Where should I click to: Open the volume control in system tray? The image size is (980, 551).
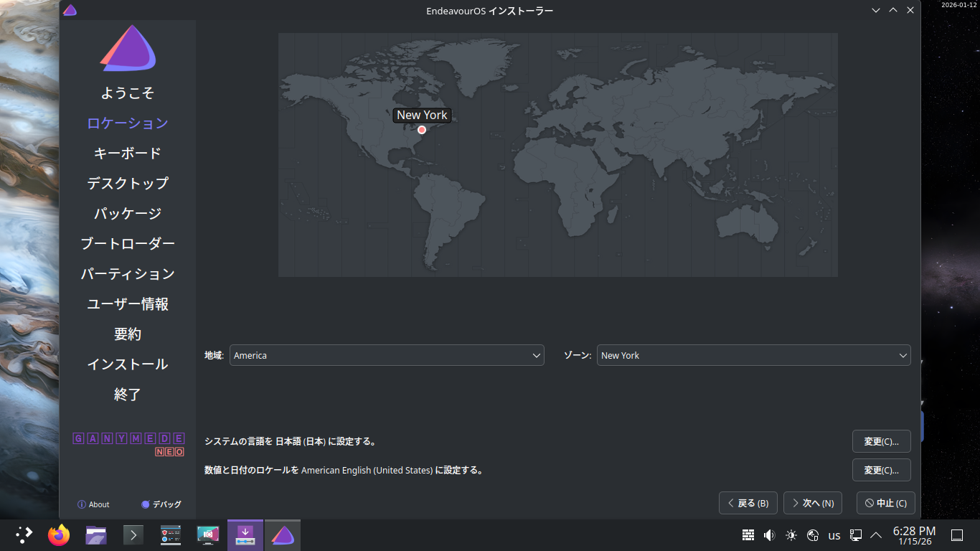[770, 535]
